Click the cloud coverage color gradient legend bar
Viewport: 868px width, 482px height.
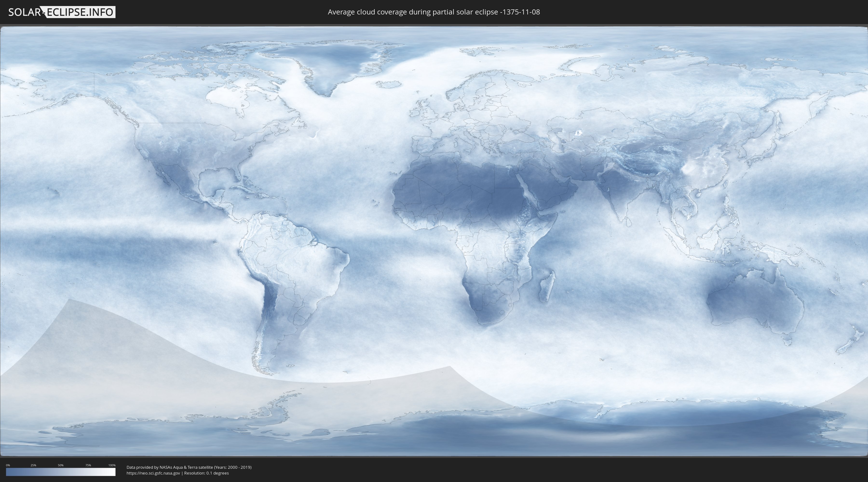coord(61,472)
